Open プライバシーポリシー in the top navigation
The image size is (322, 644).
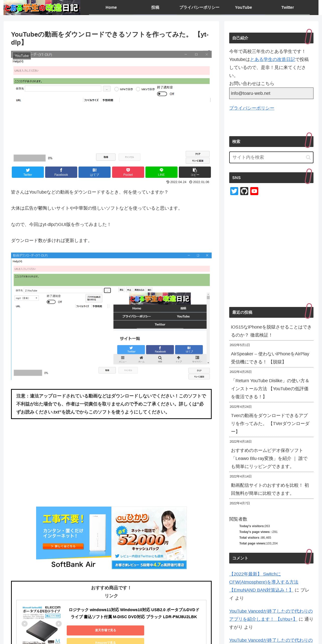199,8
